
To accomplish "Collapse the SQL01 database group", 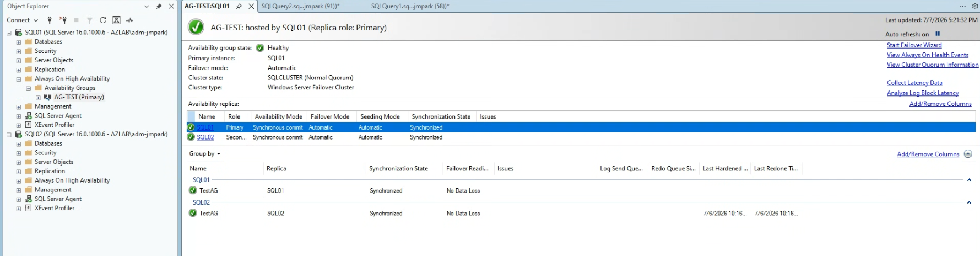I will click(x=969, y=180).
